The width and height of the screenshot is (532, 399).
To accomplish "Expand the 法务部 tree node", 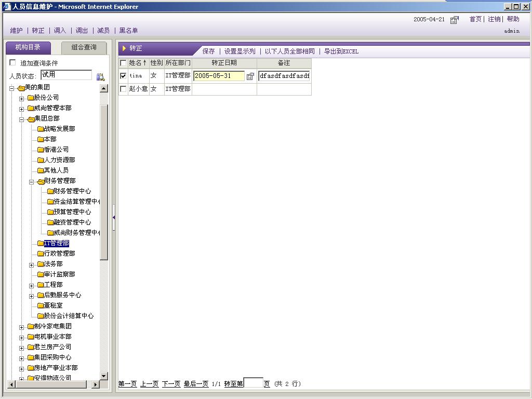I will (x=31, y=264).
